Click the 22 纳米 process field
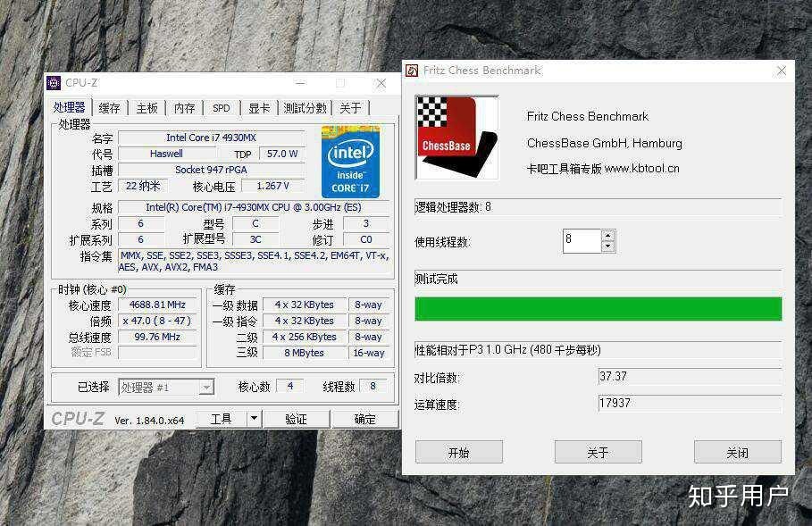Image resolution: width=812 pixels, height=526 pixels. coord(143,186)
